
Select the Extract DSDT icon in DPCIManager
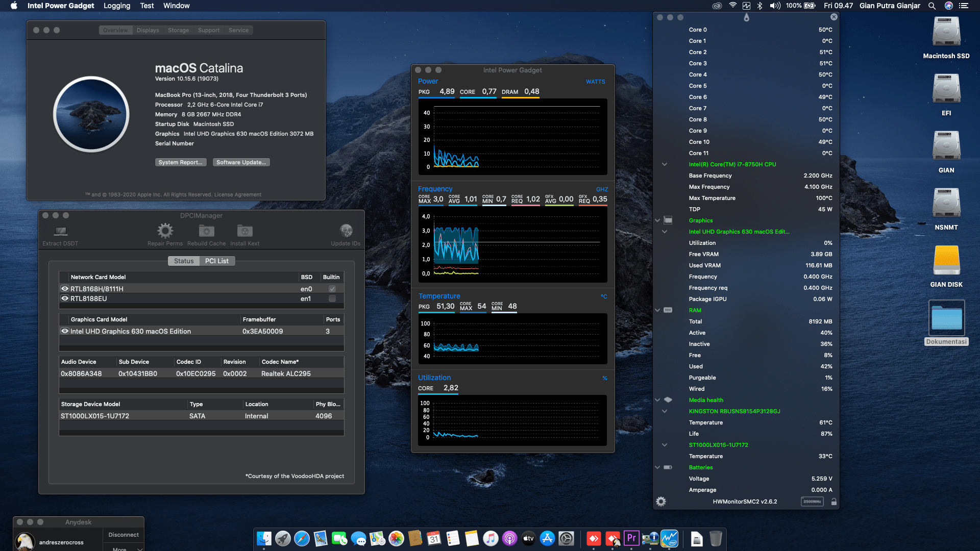pyautogui.click(x=60, y=231)
